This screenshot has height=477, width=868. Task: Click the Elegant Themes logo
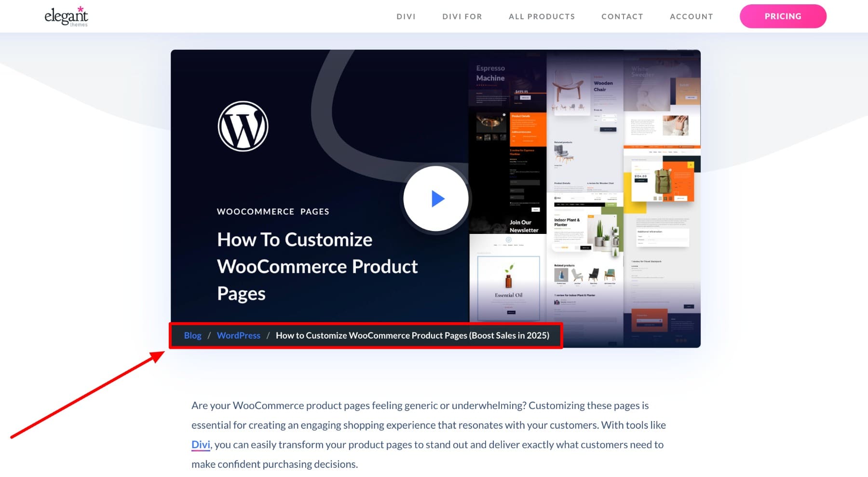pyautogui.click(x=67, y=16)
